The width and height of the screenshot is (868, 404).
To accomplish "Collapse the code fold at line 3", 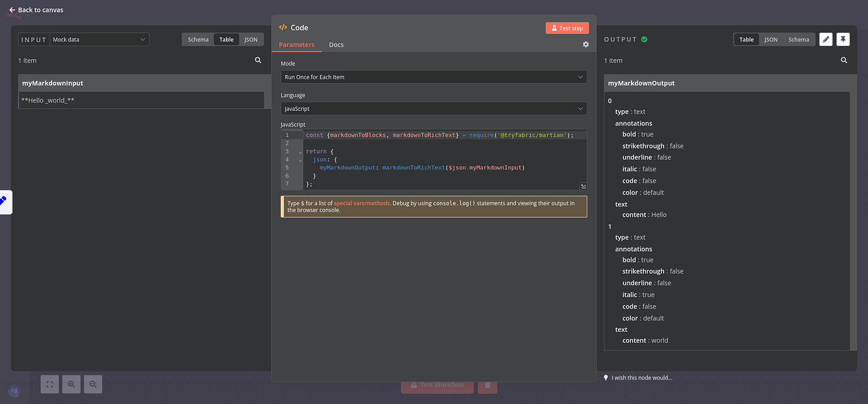I will click(x=300, y=151).
